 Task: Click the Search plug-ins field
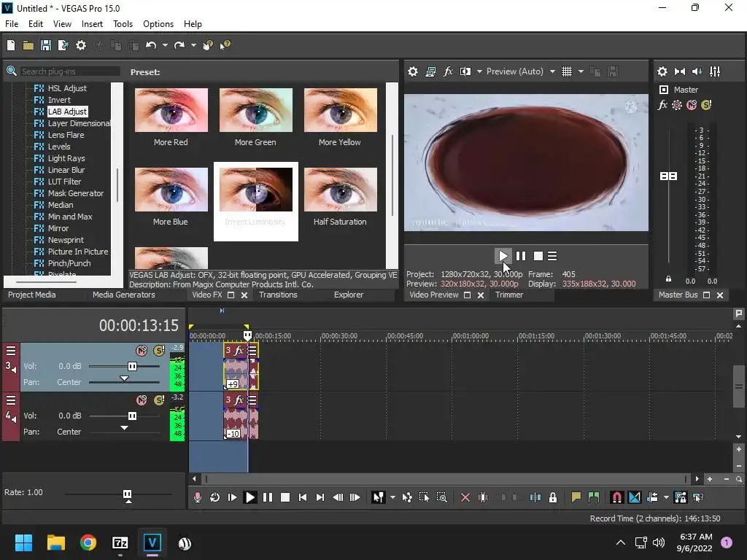pos(69,71)
